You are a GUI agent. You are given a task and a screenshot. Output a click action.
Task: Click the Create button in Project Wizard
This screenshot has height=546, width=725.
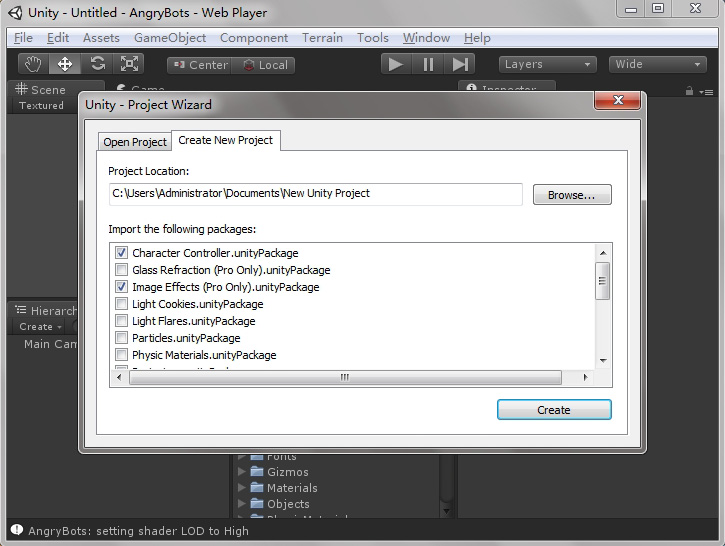[554, 410]
